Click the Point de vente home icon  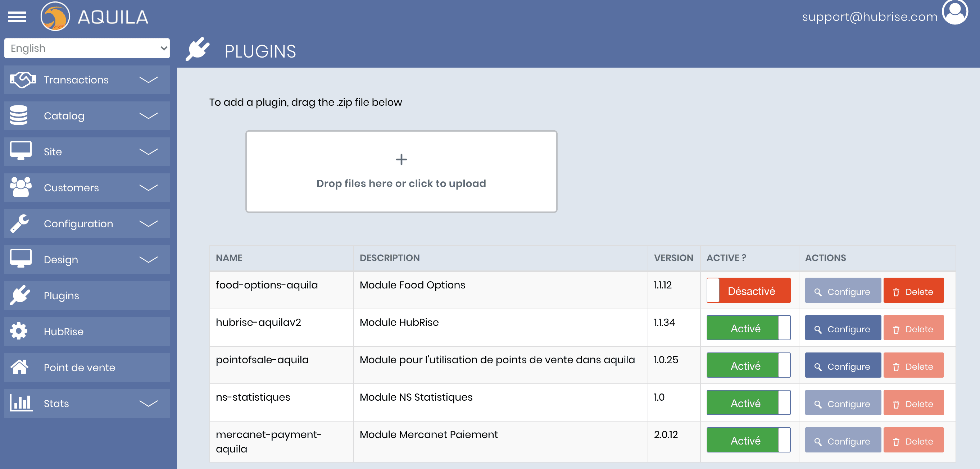point(19,368)
